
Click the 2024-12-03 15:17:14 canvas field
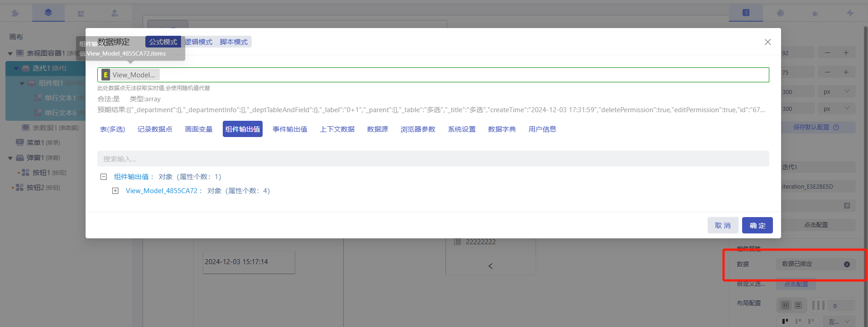pyautogui.click(x=249, y=262)
